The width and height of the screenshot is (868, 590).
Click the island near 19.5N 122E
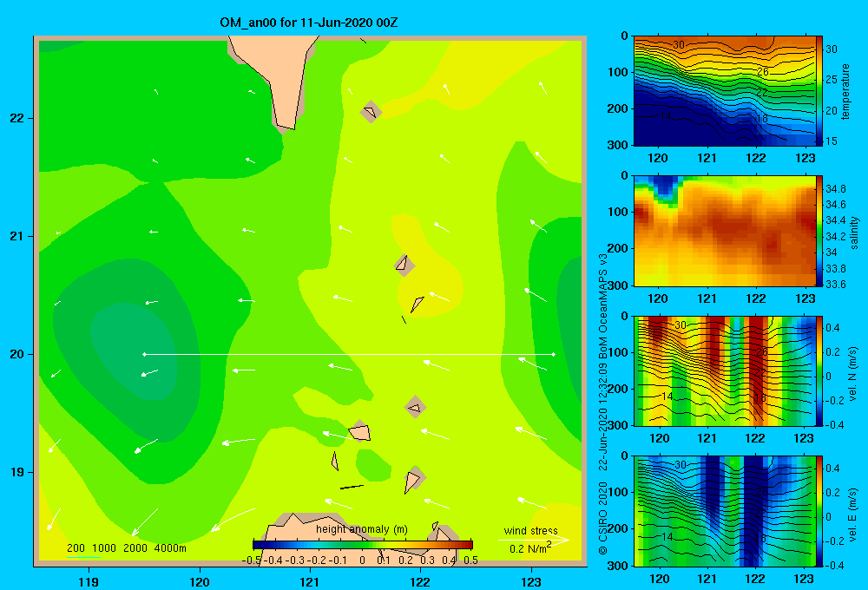click(415, 408)
